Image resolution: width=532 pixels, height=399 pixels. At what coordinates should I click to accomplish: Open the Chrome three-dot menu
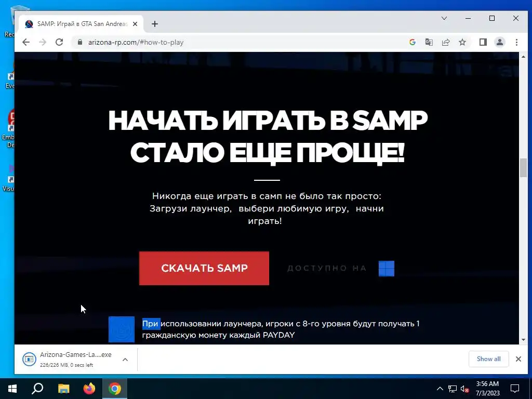tap(516, 42)
